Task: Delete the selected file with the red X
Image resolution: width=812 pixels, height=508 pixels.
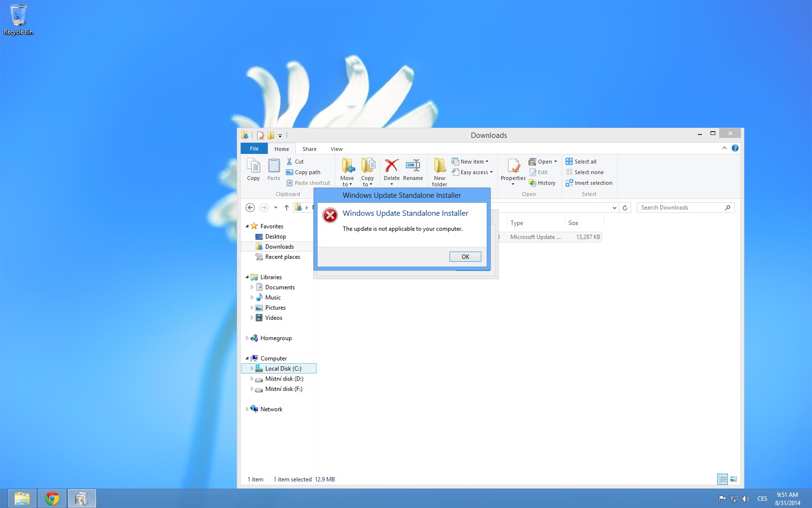Action: [391, 171]
